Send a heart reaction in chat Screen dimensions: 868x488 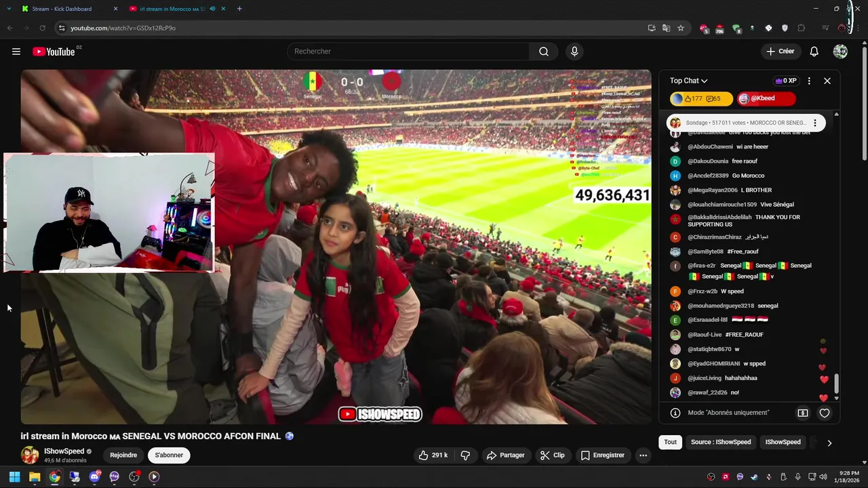tap(825, 413)
